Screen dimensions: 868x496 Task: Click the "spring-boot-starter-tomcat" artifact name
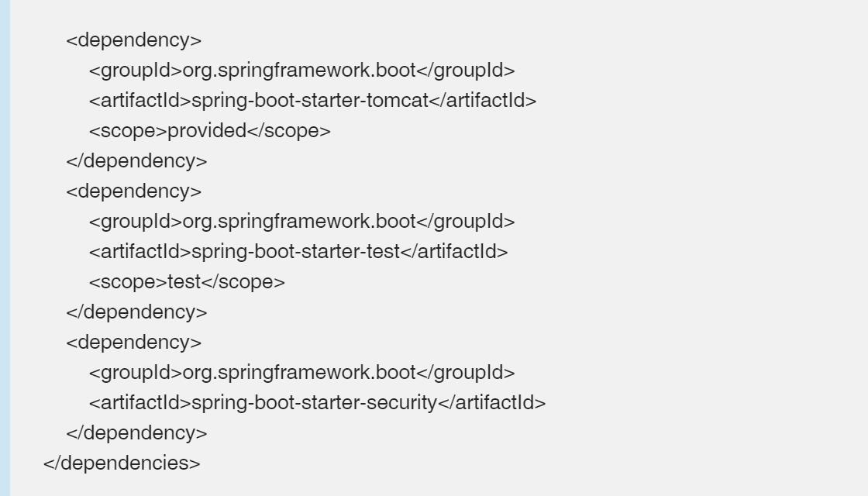tap(310, 101)
